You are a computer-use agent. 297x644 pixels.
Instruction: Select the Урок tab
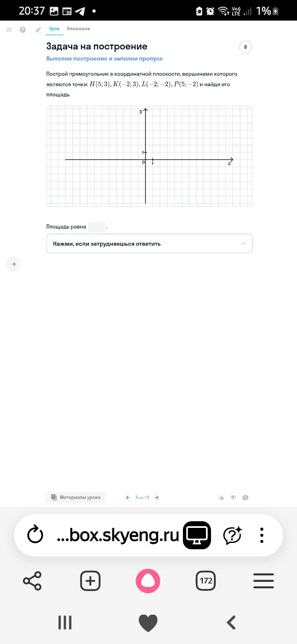point(55,29)
